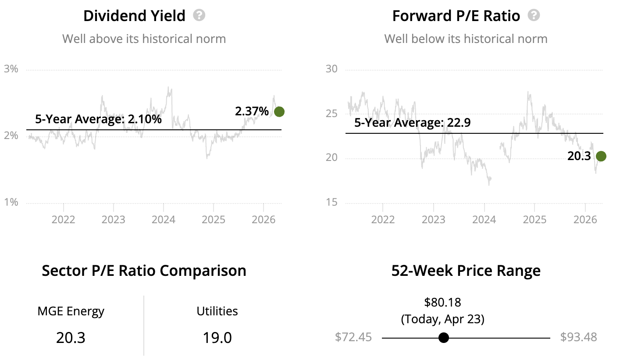Image resolution: width=620 pixels, height=364 pixels.
Task: Click 2024 on the Dividend Yield axis
Action: pos(164,219)
